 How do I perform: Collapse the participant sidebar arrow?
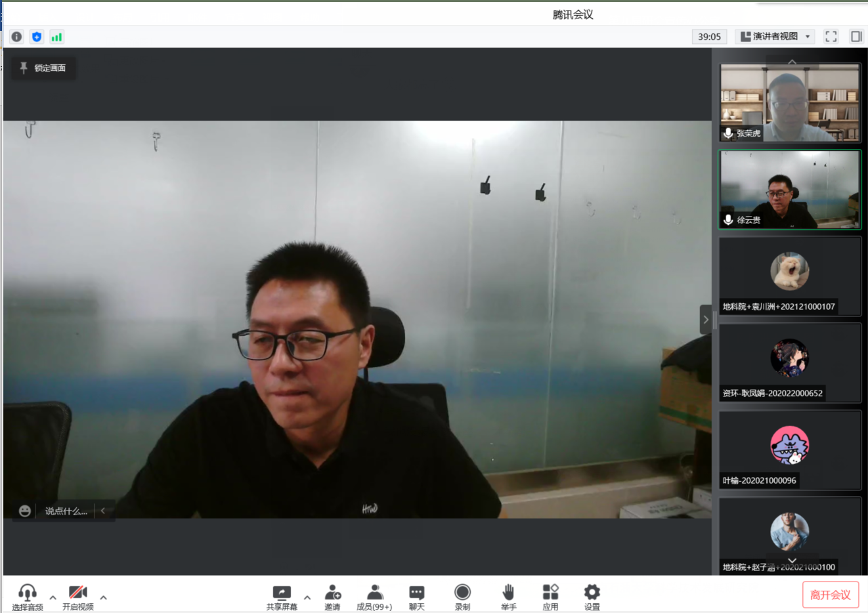[706, 320]
